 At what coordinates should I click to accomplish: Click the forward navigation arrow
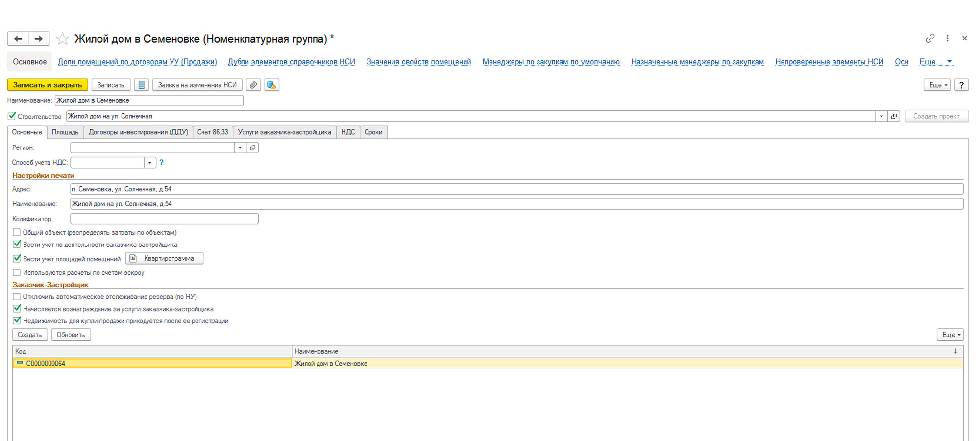tap(39, 39)
